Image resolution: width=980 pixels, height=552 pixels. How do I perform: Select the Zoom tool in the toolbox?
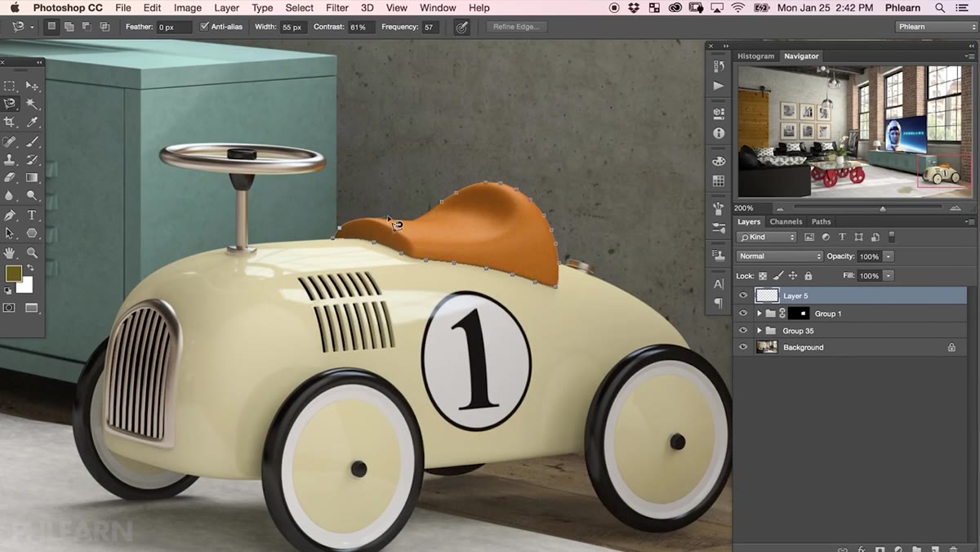tap(32, 253)
